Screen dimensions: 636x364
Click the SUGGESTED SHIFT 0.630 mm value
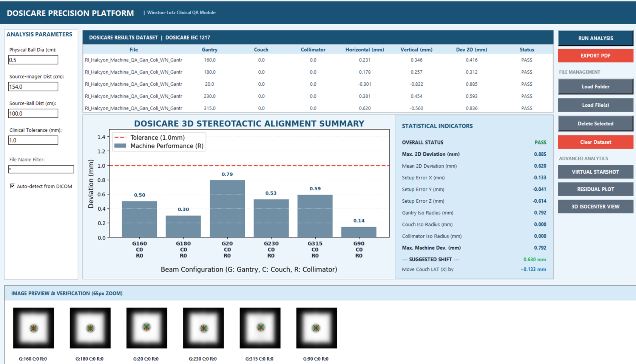(535, 259)
